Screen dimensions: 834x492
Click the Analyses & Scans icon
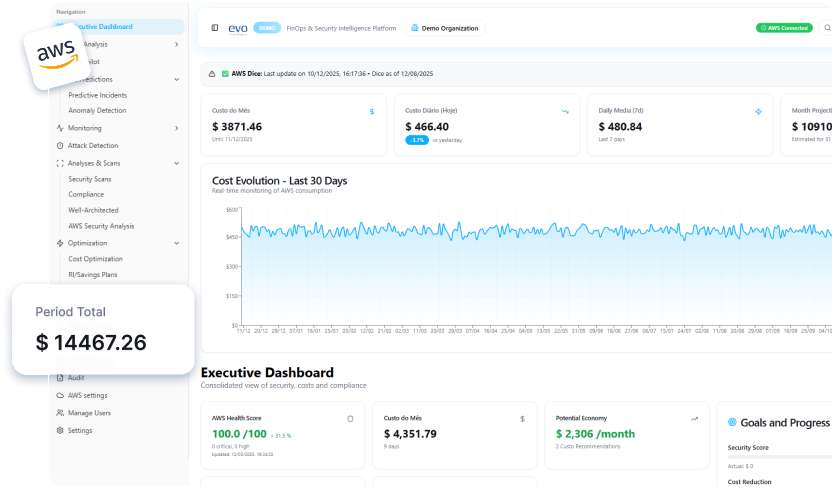click(60, 163)
